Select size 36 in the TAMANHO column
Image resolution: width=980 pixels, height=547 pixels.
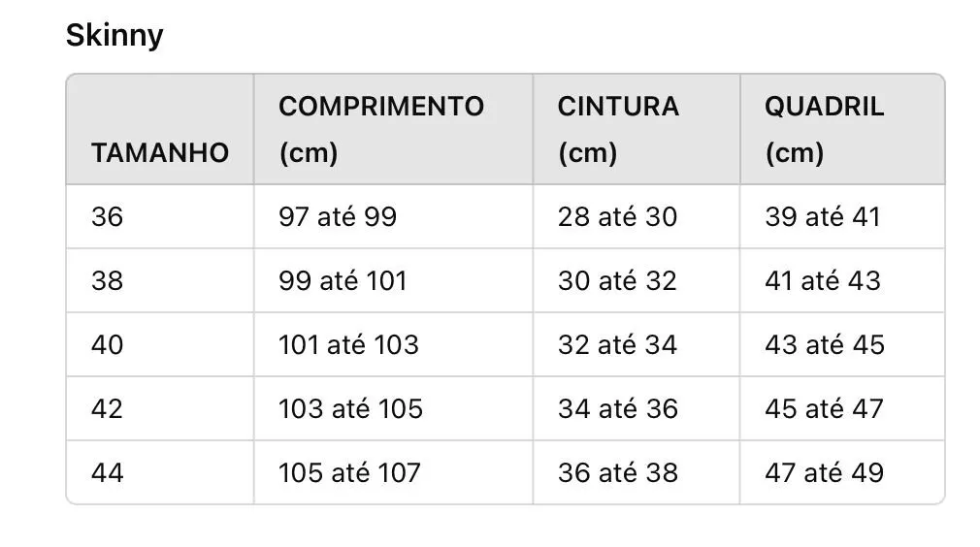pyautogui.click(x=160, y=216)
